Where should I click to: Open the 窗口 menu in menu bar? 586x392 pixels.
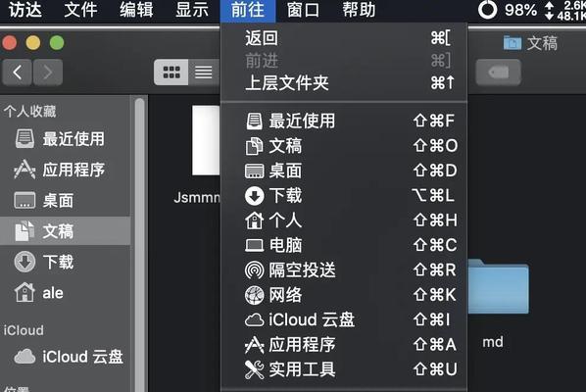click(x=303, y=10)
